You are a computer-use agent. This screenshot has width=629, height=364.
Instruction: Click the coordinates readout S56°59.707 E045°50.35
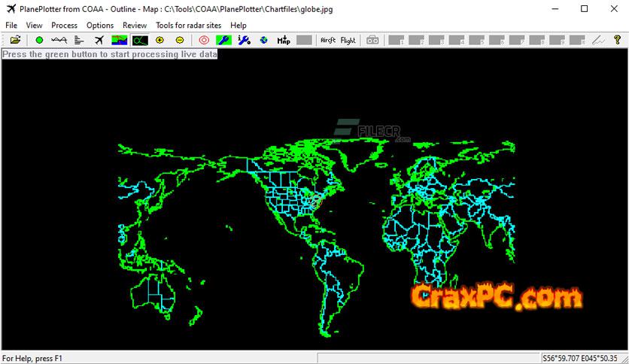(579, 358)
